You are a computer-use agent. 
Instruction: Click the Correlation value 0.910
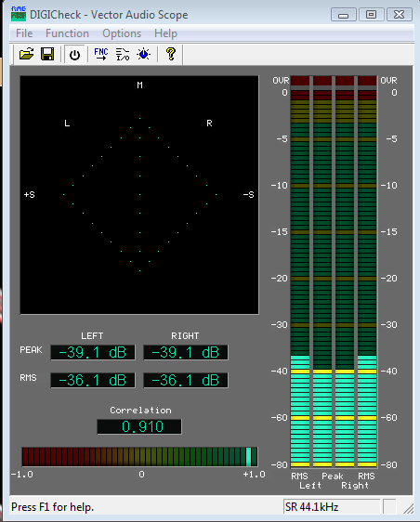(x=139, y=426)
